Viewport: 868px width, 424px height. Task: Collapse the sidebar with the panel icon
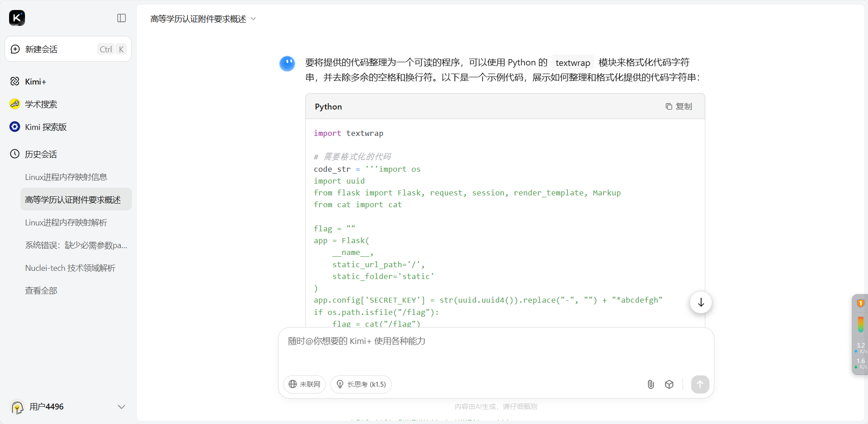click(x=122, y=18)
